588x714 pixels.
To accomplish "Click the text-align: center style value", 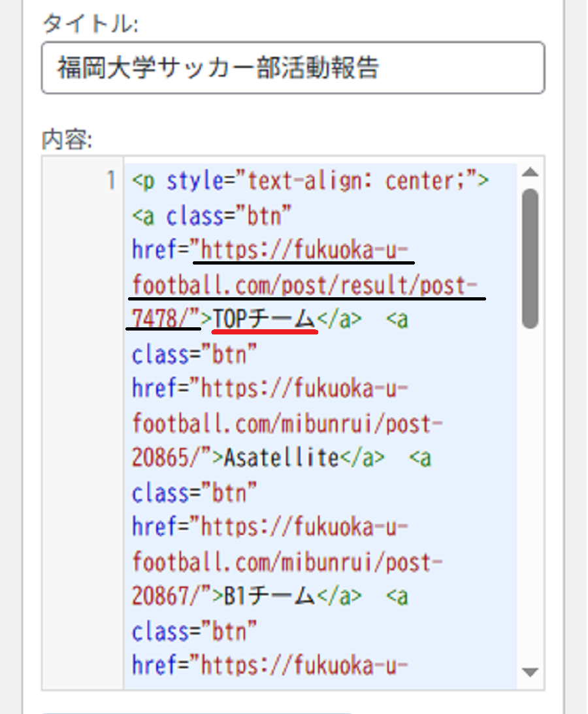I will (x=356, y=181).
